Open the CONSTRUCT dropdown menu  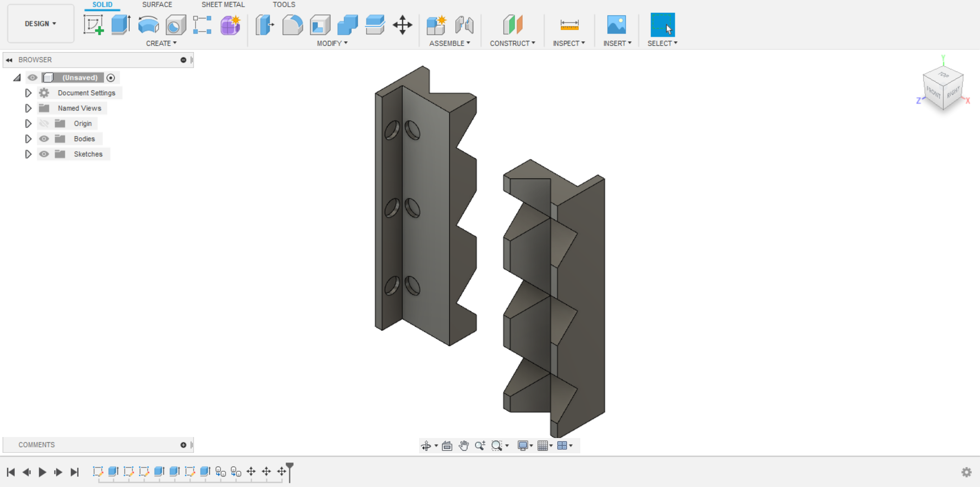tap(512, 43)
